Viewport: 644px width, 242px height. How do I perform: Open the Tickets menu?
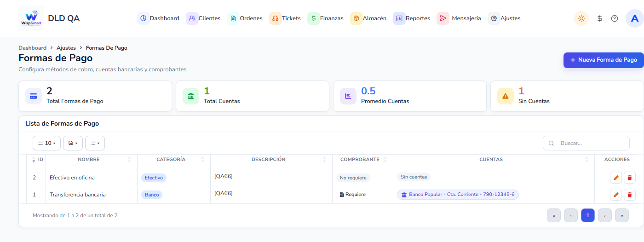(x=286, y=18)
